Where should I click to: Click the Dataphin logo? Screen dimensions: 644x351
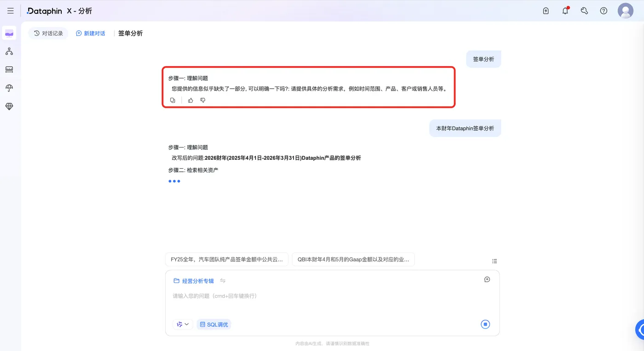point(44,11)
